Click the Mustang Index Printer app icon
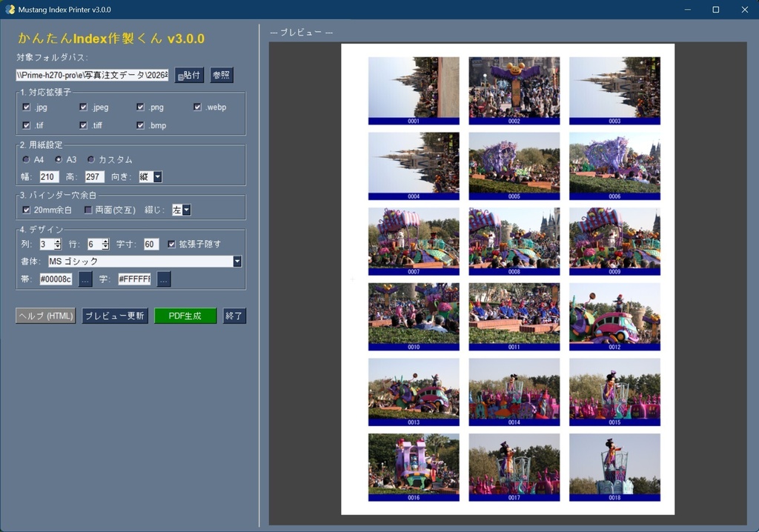This screenshot has height=532, width=759. [10, 10]
